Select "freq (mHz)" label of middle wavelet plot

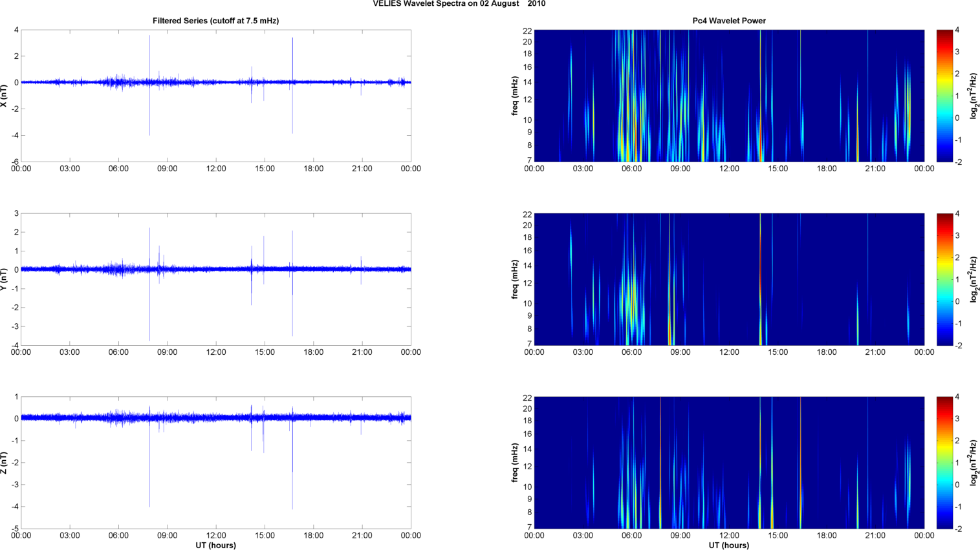515,279
